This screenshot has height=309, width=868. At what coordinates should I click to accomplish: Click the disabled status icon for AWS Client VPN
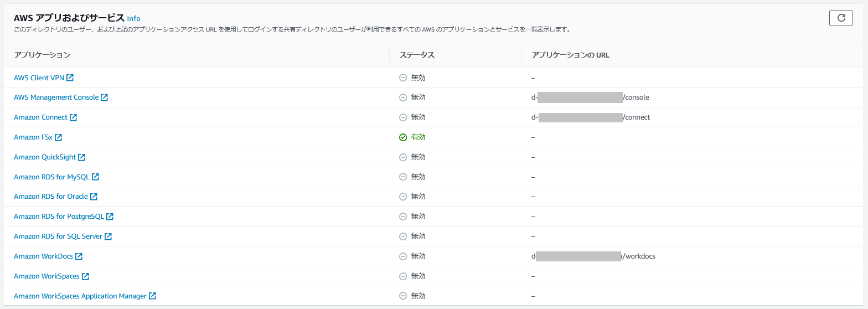(403, 78)
